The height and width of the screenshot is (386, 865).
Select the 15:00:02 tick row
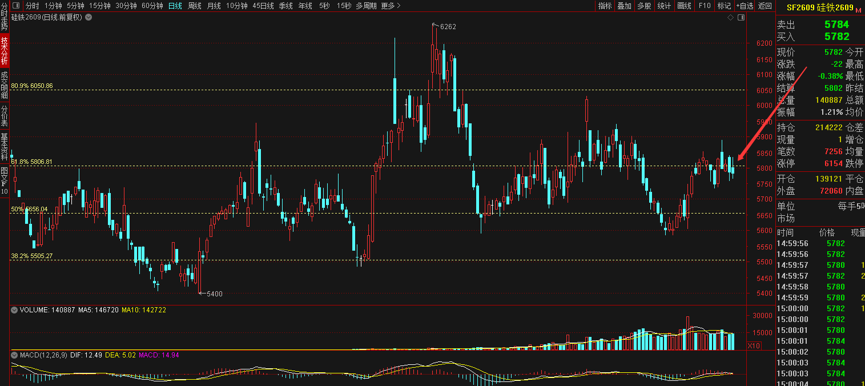click(820, 352)
